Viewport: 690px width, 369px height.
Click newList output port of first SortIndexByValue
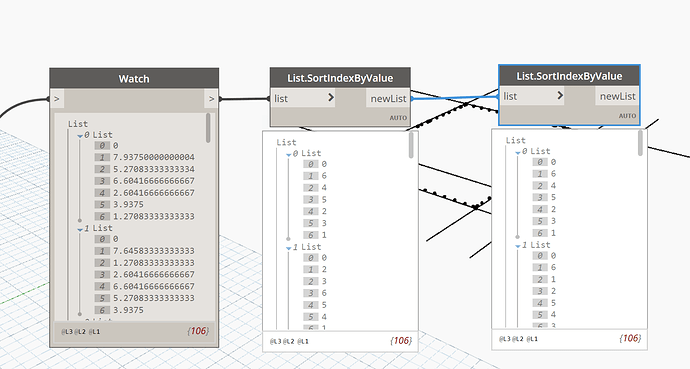tap(388, 99)
